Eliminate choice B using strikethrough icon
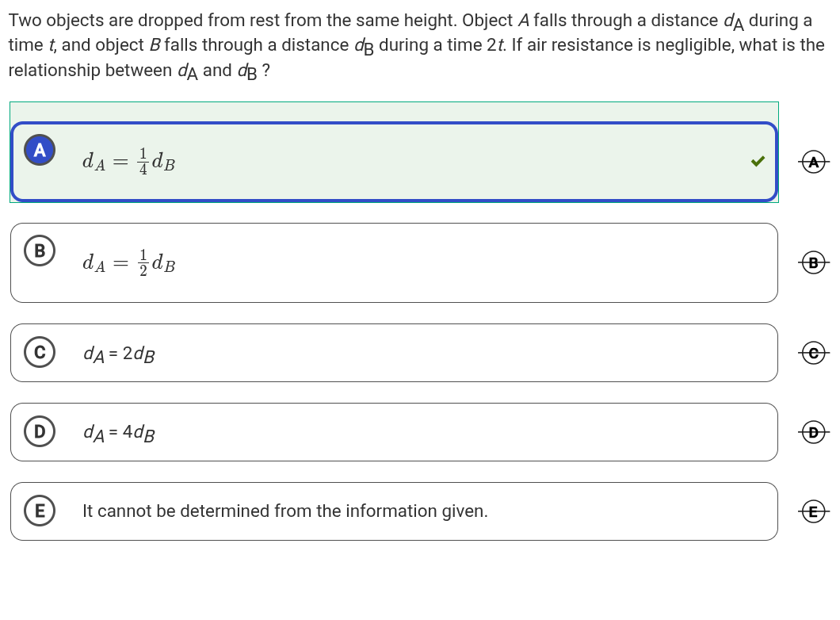Screen dimensions: 840x620 click(x=813, y=262)
